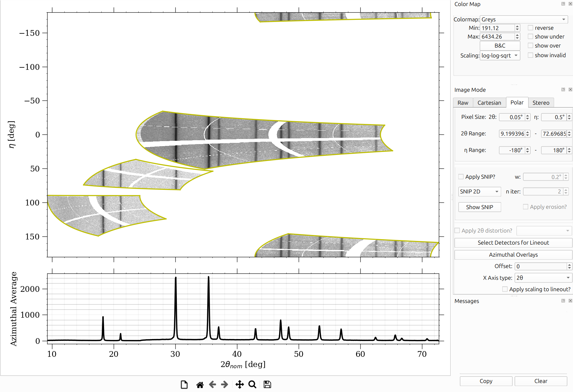The image size is (573, 392).
Task: Enable the reverse colormap checkbox
Action: [x=531, y=28]
